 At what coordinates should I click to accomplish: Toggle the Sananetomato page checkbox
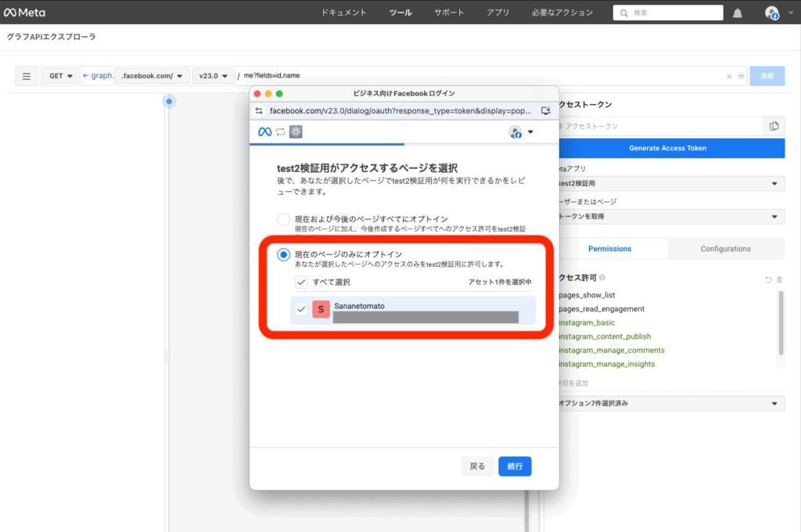point(301,309)
